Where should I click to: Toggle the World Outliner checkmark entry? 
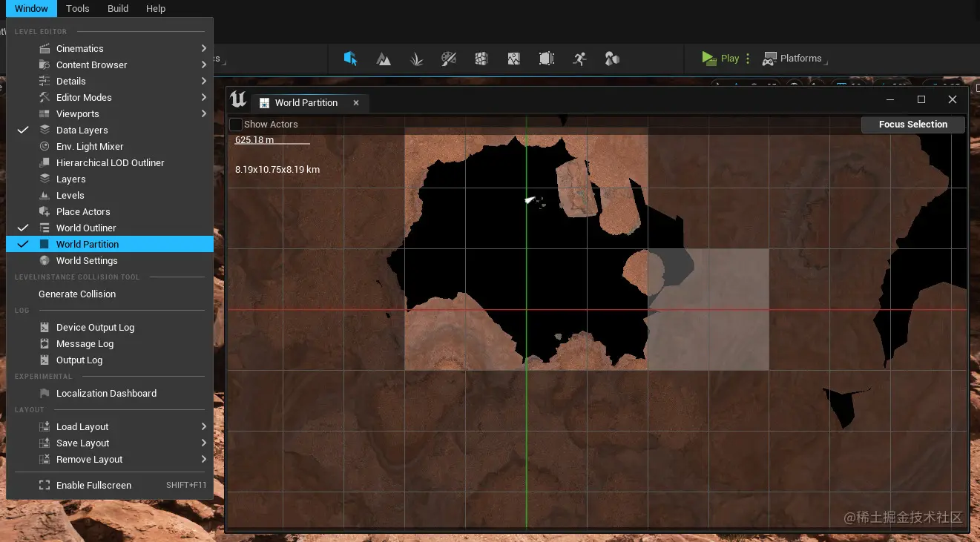pos(110,228)
